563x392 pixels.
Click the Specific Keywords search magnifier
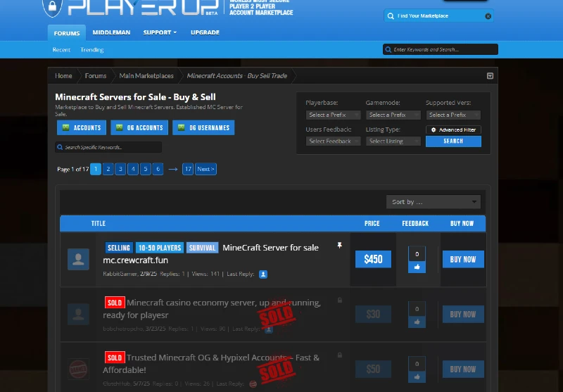tap(60, 147)
